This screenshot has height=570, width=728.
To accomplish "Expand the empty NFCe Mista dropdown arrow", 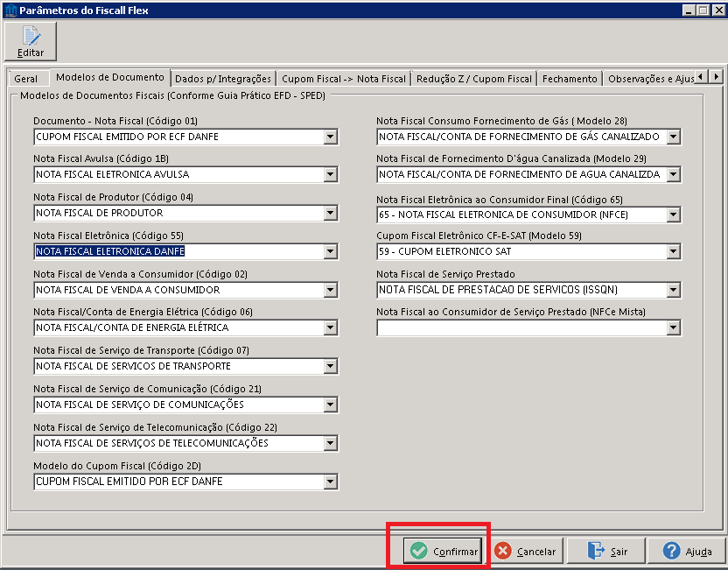I will tap(673, 327).
